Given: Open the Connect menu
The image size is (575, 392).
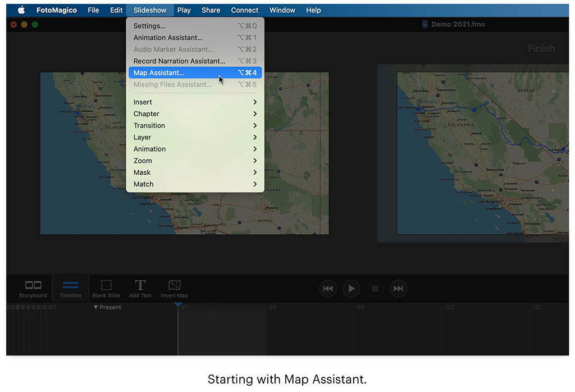Looking at the screenshot, I should [x=245, y=10].
